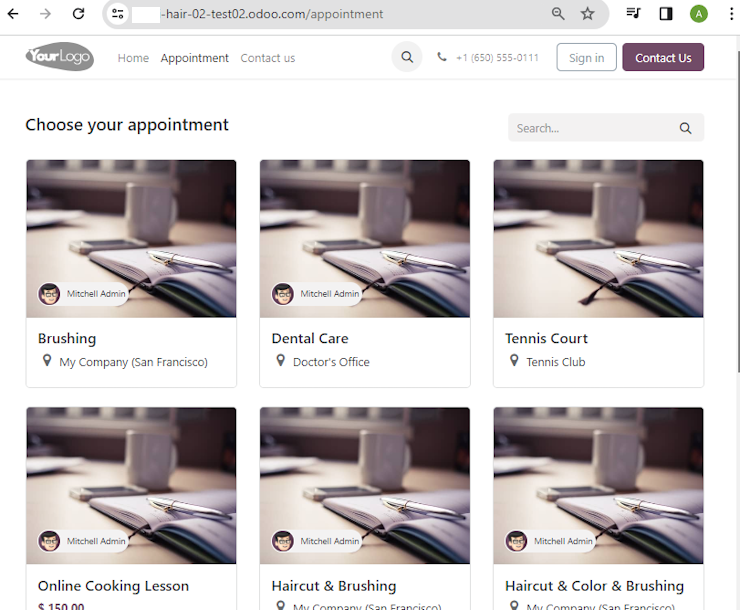This screenshot has width=740, height=610.
Task: Open the Online Cooking Lesson title
Action: pos(113,586)
